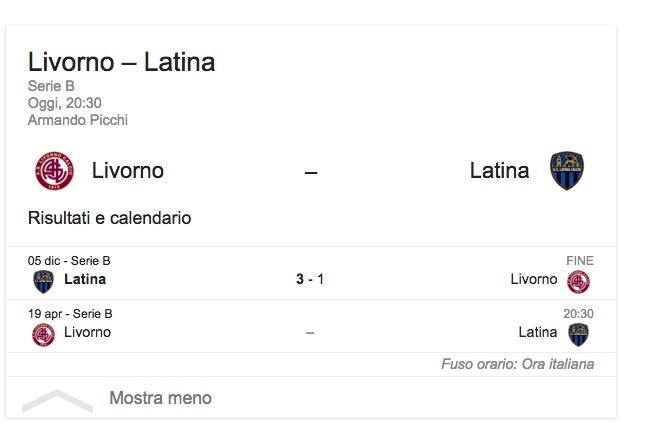
Task: Collapse results with Mostra meno chevron
Action: [x=57, y=399]
